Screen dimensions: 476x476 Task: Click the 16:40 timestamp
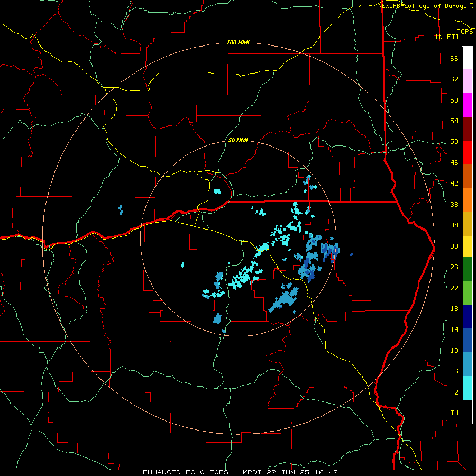click(x=326, y=472)
